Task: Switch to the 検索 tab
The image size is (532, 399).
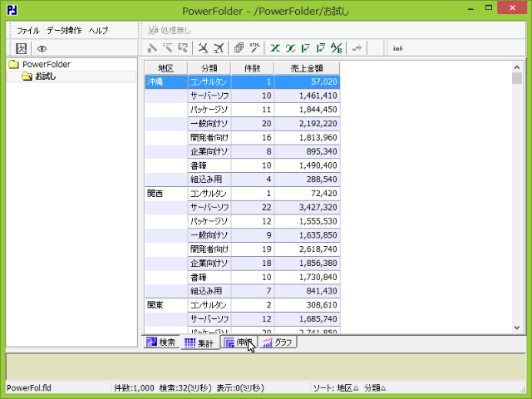Action: tap(160, 342)
